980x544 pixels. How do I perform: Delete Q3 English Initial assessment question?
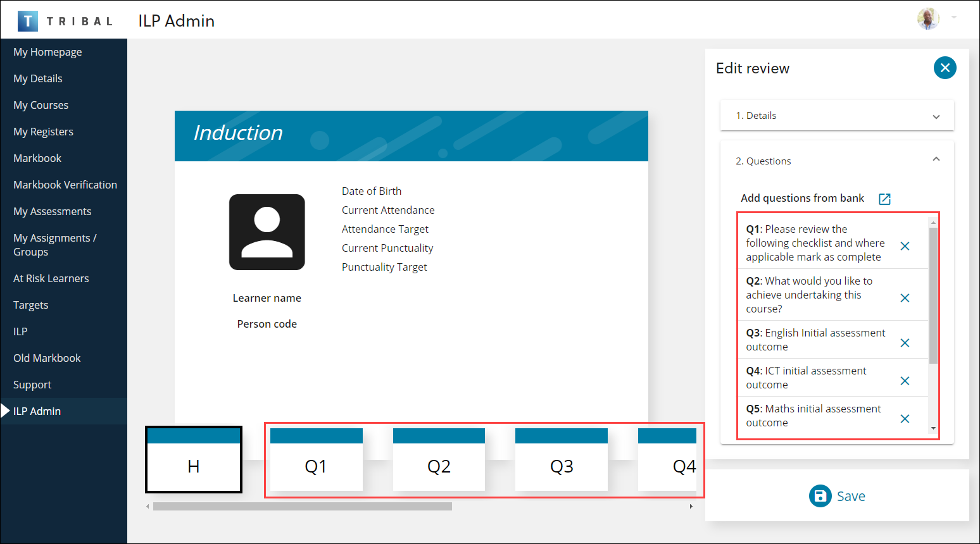[x=905, y=343]
